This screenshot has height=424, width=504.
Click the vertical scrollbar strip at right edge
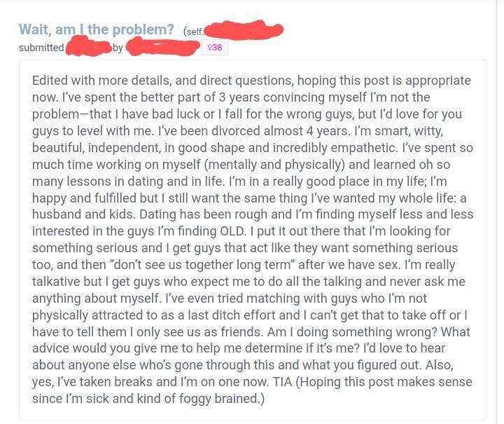(500, 212)
